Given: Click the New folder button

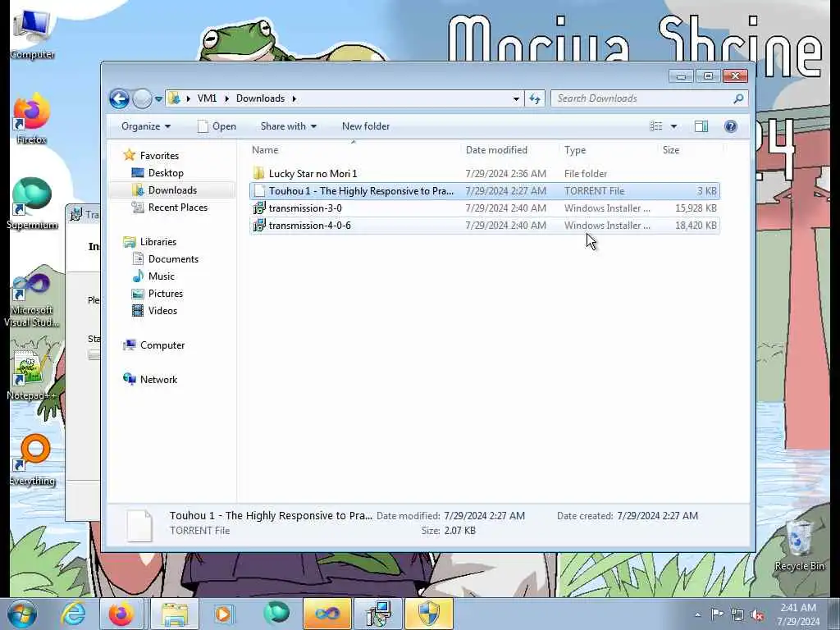Looking at the screenshot, I should 366,126.
